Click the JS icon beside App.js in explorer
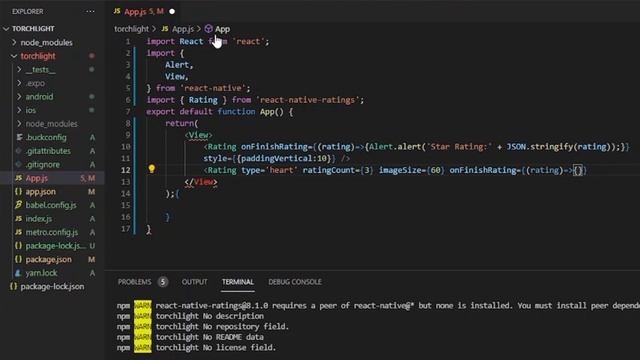Screen dimensions: 640x360 click(x=18, y=178)
